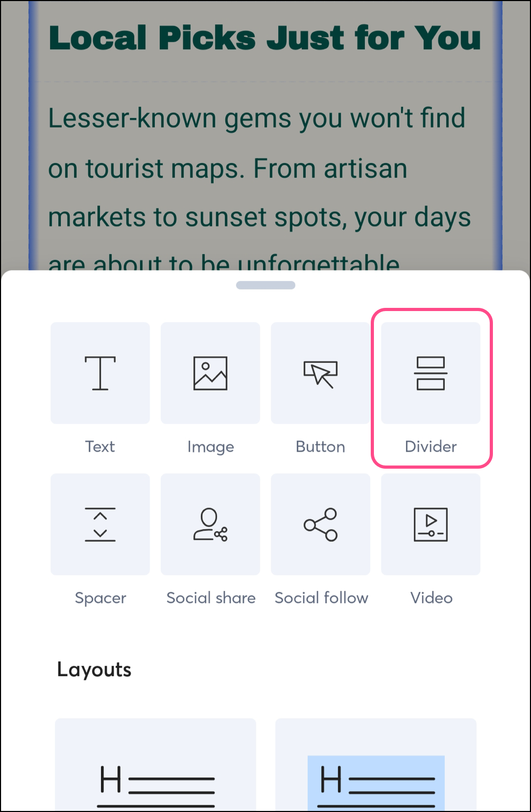Add a Text block
Image resolution: width=531 pixels, height=812 pixels.
point(100,373)
